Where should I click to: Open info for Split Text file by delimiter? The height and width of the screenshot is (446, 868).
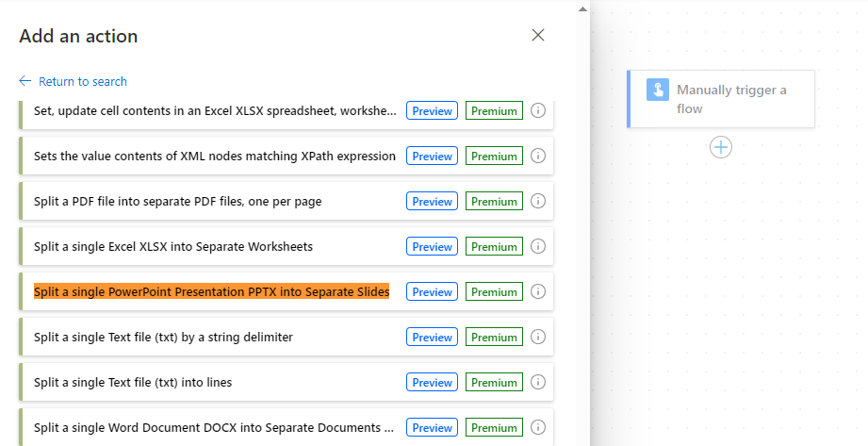tap(537, 337)
